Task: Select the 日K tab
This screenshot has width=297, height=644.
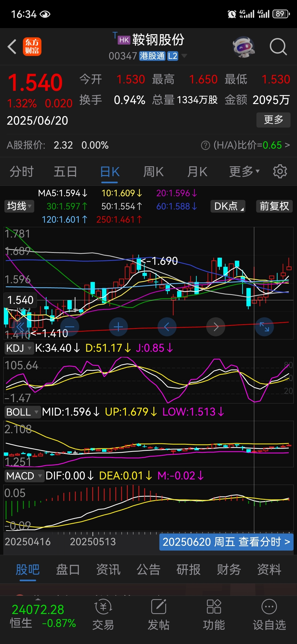Action: [x=110, y=172]
